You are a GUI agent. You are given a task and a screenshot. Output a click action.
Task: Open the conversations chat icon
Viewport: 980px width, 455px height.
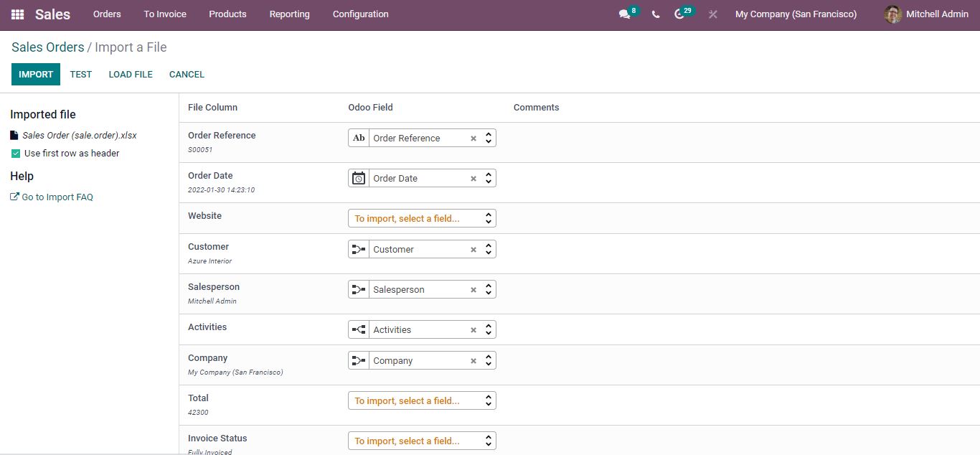point(624,14)
